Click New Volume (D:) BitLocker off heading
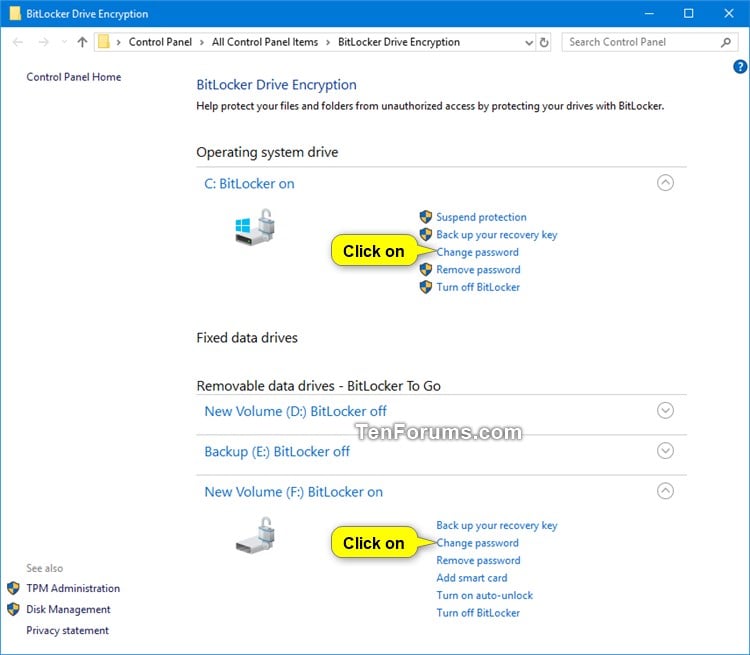750x655 pixels. 295,411
